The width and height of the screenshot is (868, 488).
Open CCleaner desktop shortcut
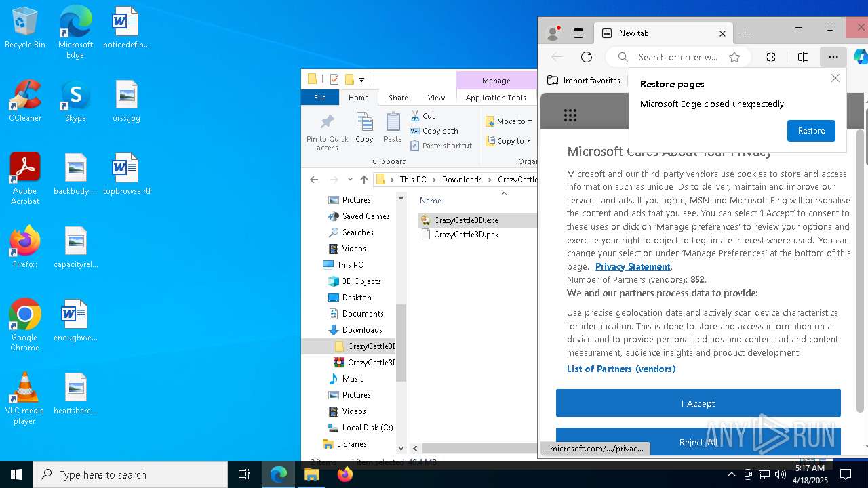24,102
